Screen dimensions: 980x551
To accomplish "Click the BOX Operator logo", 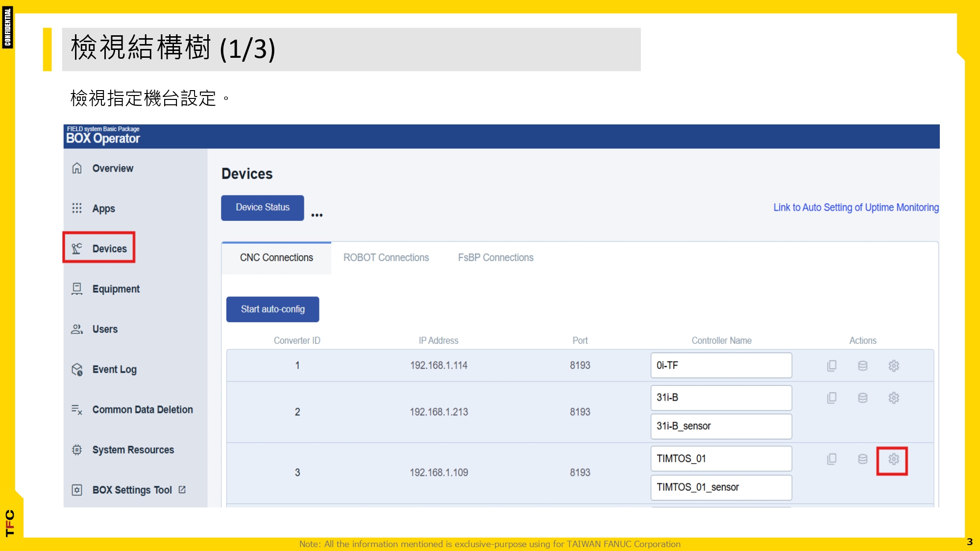I will [x=103, y=136].
